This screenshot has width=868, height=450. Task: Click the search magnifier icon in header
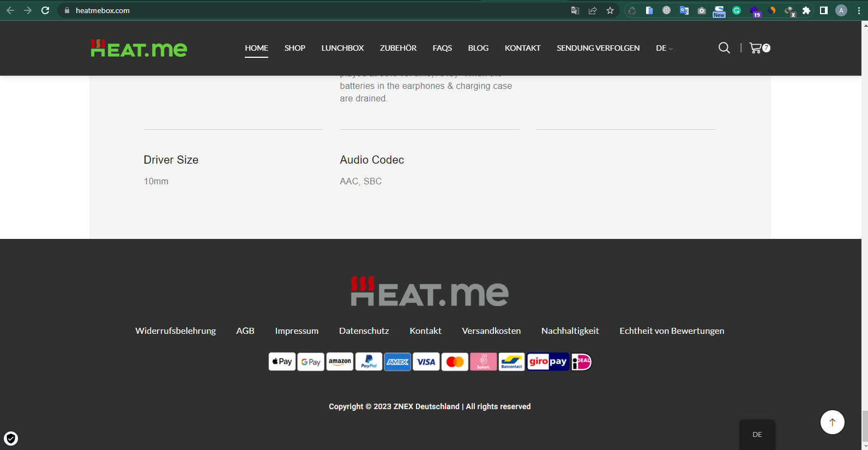coord(724,48)
